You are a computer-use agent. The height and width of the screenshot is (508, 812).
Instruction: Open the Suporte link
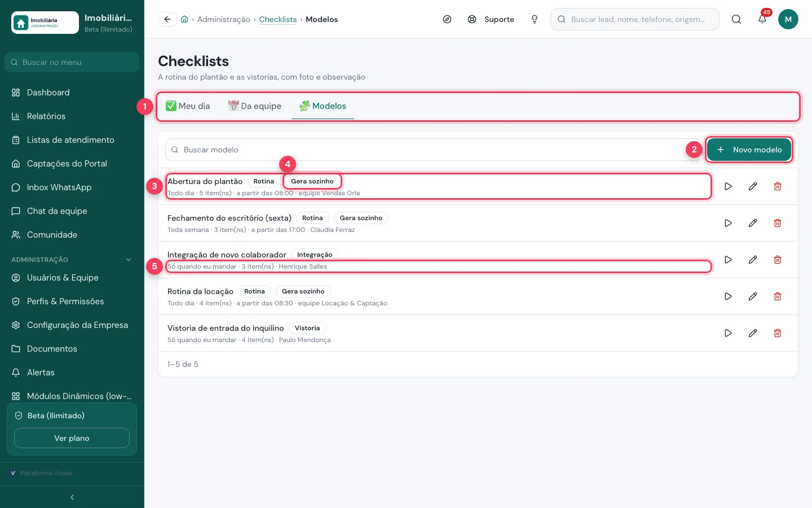click(x=491, y=19)
